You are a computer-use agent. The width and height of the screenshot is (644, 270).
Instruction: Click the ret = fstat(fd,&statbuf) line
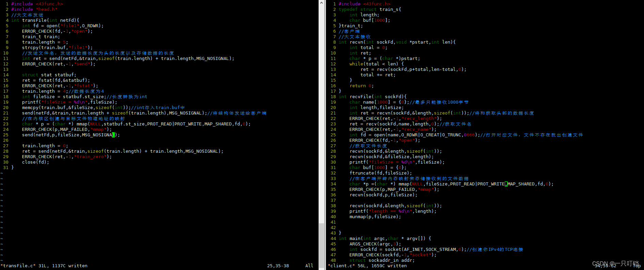click(x=56, y=80)
